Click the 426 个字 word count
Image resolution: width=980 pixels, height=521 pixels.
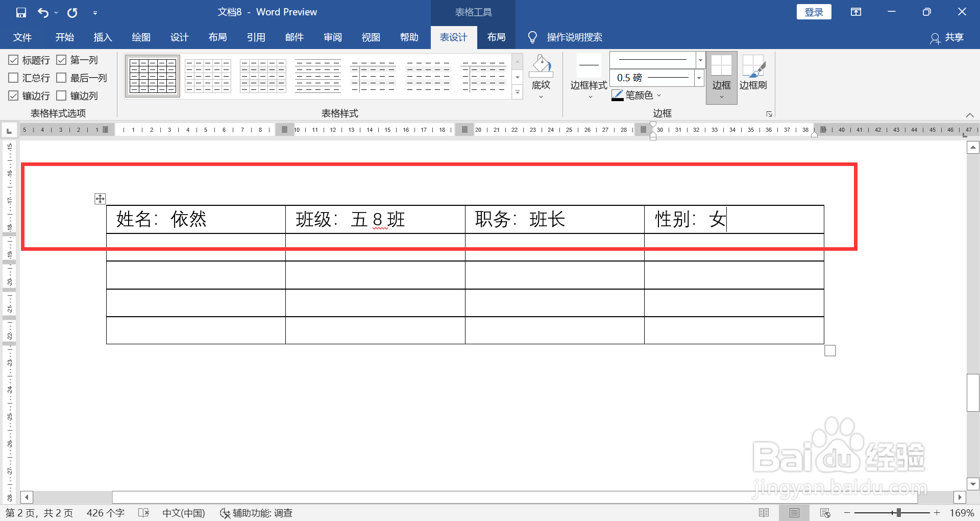(x=106, y=513)
